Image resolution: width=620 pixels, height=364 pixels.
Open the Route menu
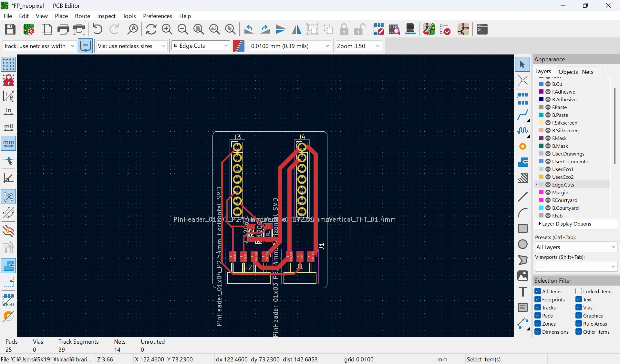point(82,16)
